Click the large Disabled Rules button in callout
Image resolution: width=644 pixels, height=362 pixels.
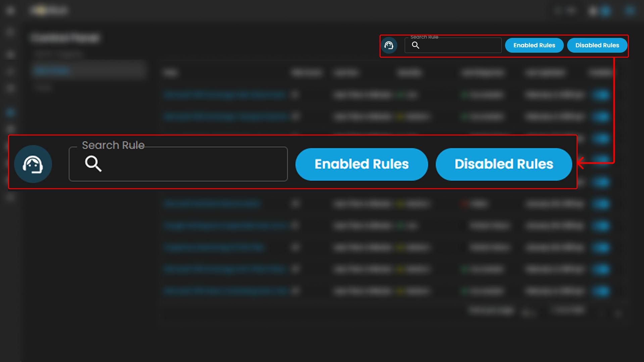(503, 164)
